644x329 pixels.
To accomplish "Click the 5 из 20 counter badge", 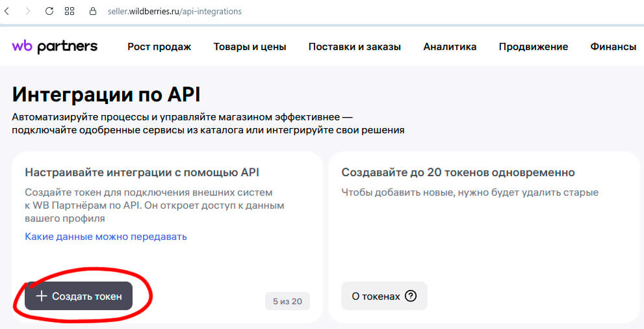I will (x=287, y=302).
